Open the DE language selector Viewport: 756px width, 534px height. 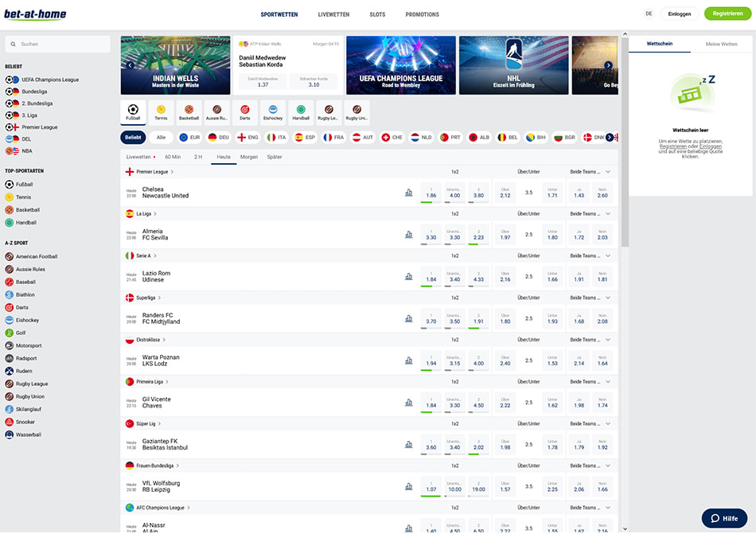coord(649,14)
